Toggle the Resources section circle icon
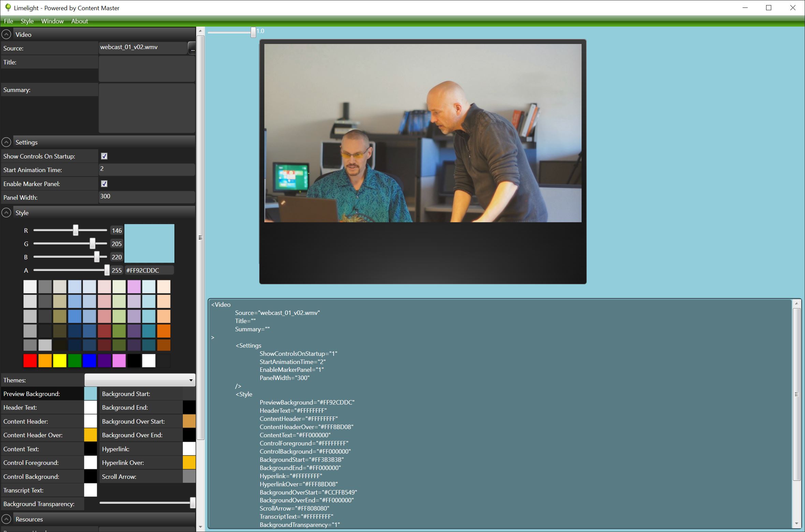 tap(6, 519)
